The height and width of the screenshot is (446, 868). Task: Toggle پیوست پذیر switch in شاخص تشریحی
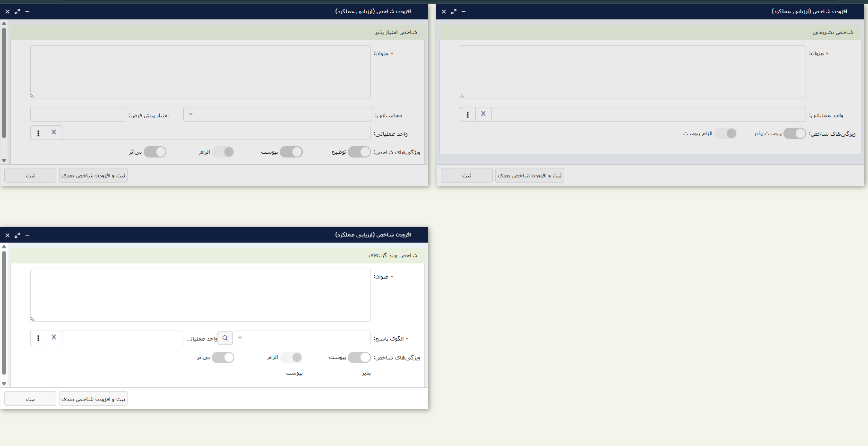794,133
